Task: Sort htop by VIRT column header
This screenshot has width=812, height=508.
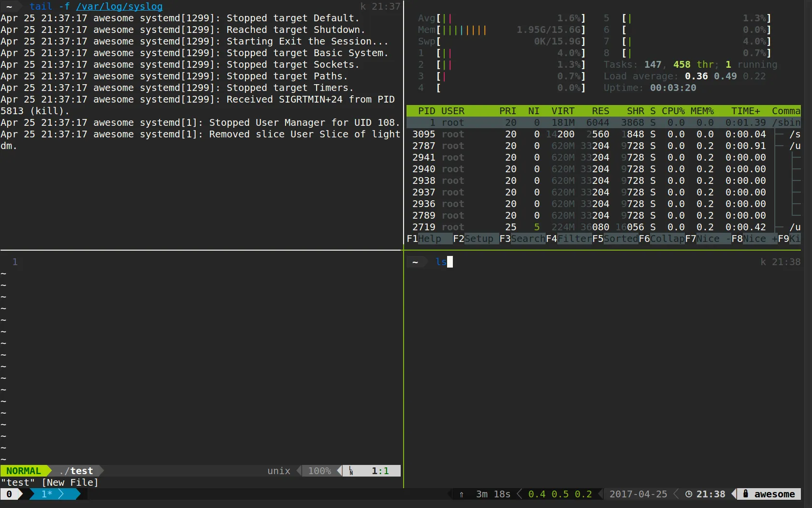Action: (563, 111)
